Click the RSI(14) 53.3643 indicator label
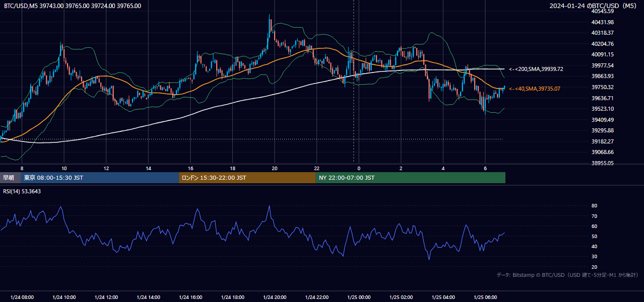Viewport: 644px width, 302px height. [22, 191]
